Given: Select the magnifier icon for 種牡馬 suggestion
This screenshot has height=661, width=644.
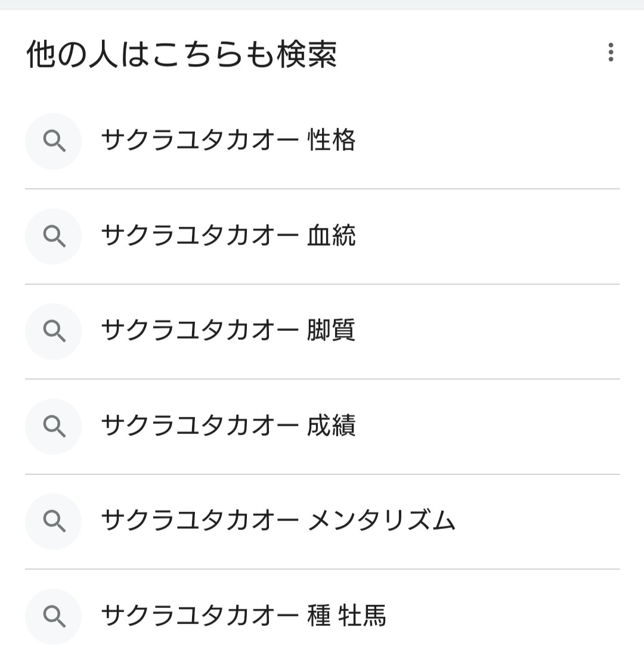Looking at the screenshot, I should (54, 617).
